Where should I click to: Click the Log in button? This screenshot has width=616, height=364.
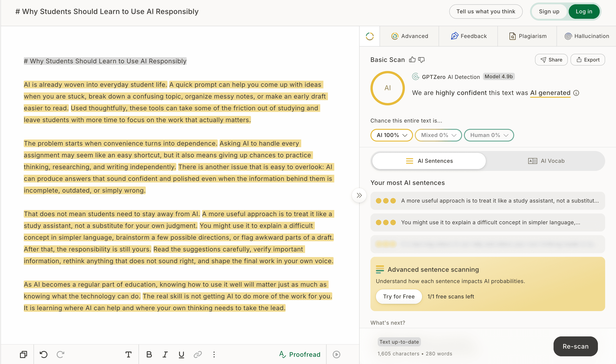584,11
